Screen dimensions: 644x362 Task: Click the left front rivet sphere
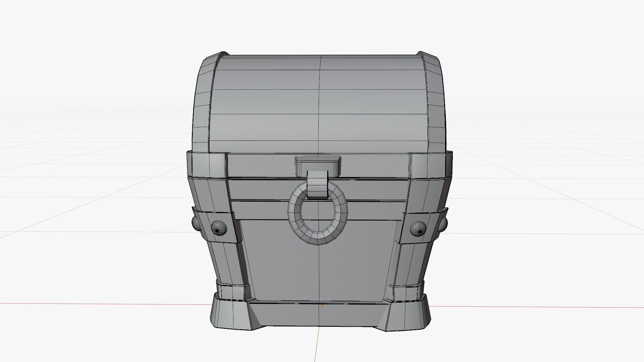coord(219,229)
